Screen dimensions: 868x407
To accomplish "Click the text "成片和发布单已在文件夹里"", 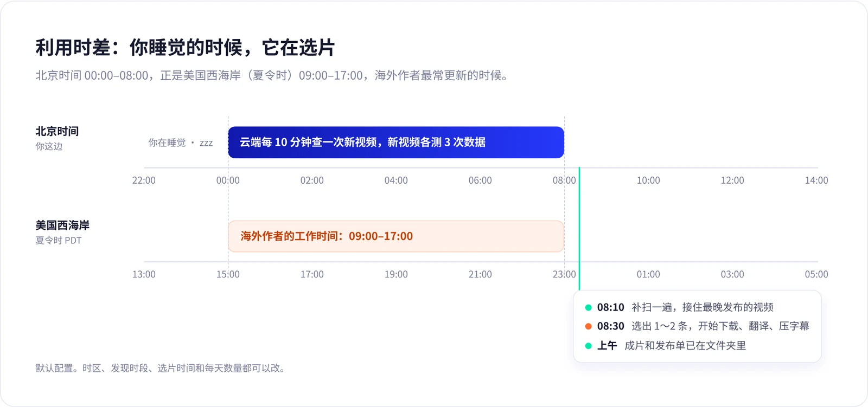I will (x=685, y=346).
